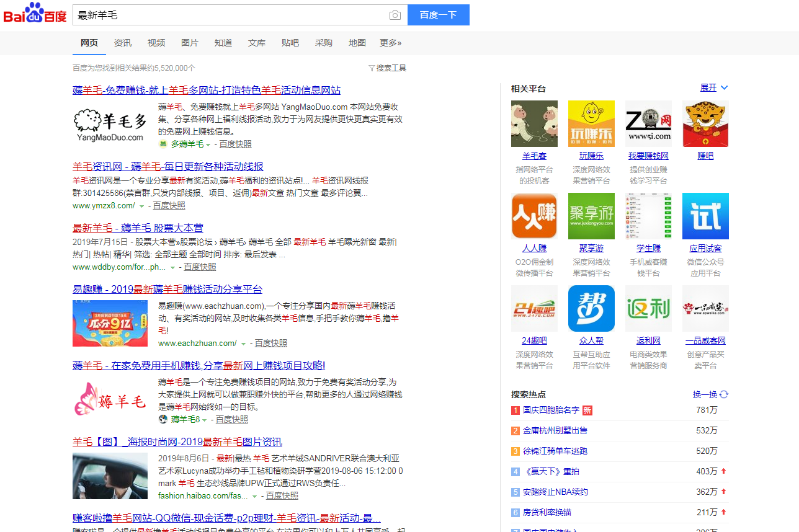The image size is (799, 532).
Task: Open dropdown arrow beside 多薅羊毛
Action: (x=208, y=144)
